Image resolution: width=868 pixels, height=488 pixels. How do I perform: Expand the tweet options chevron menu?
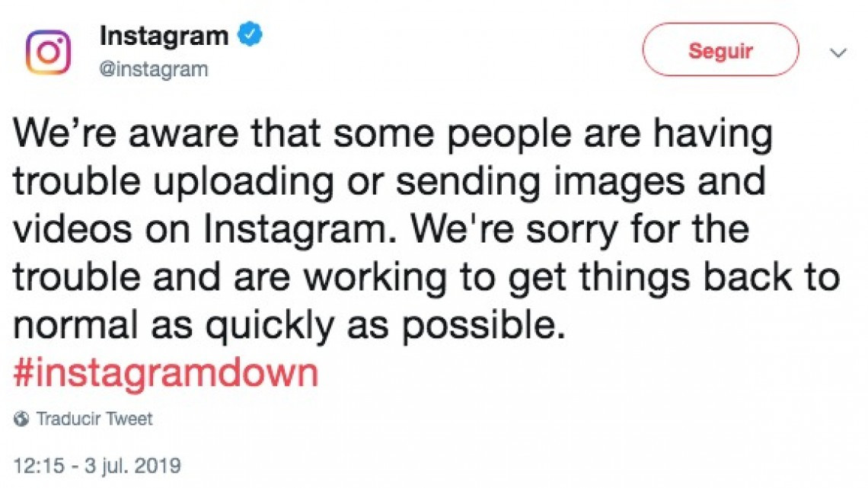tap(838, 53)
